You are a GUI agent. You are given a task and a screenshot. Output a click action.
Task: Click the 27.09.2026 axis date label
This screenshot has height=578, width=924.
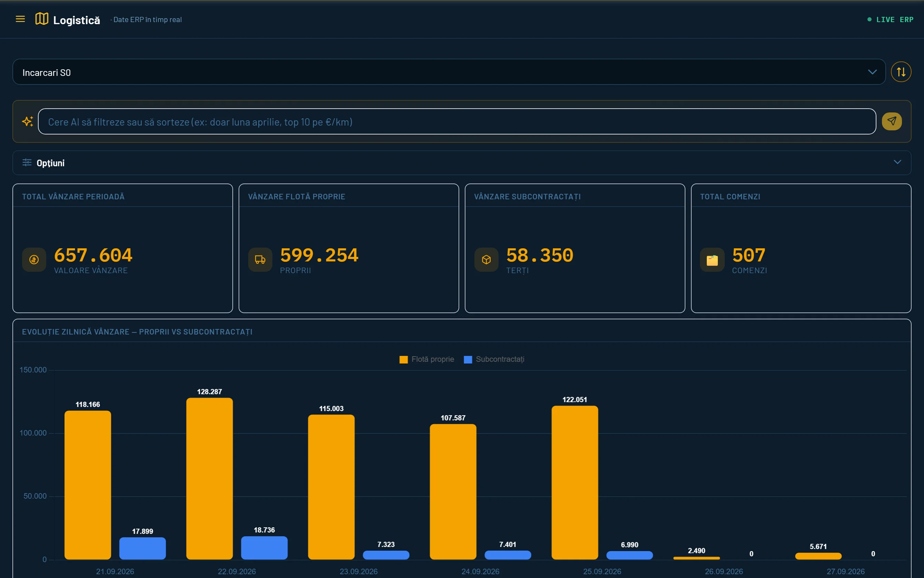[846, 571]
